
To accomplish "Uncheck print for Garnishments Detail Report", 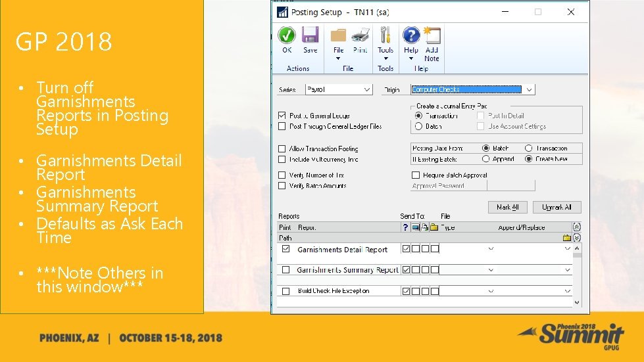I will [286, 249].
